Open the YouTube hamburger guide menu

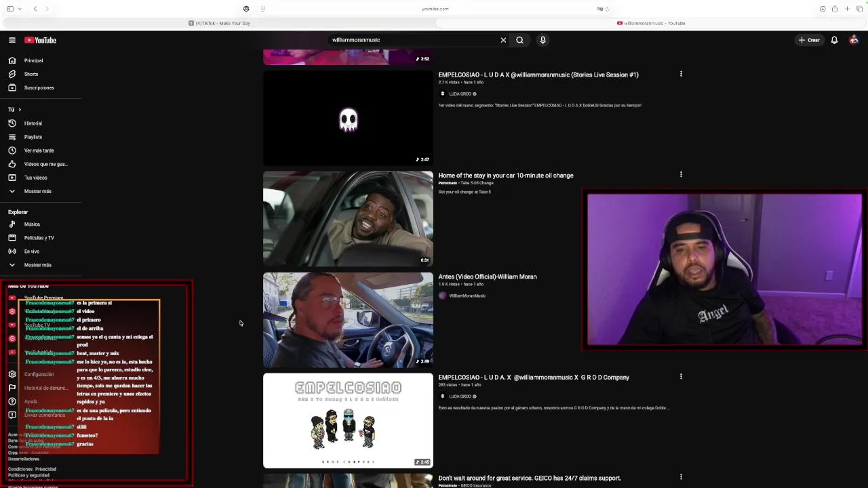(12, 40)
